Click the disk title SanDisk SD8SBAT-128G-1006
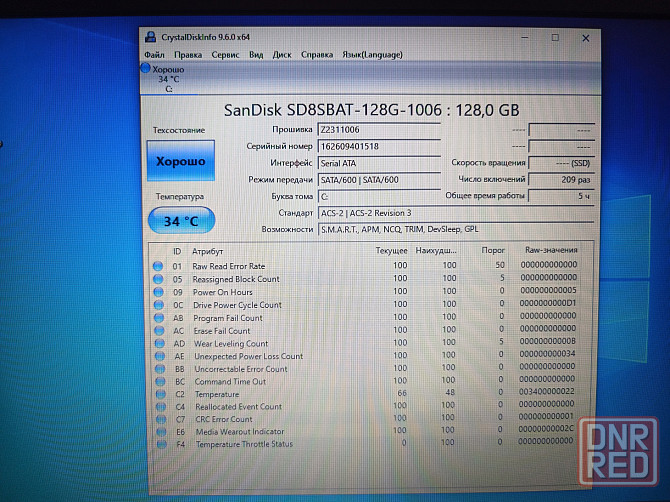Screen dimensions: 670x502 coord(332,110)
